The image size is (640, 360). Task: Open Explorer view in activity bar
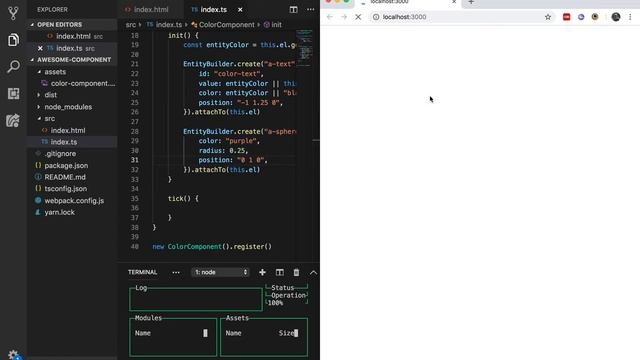pos(13,40)
